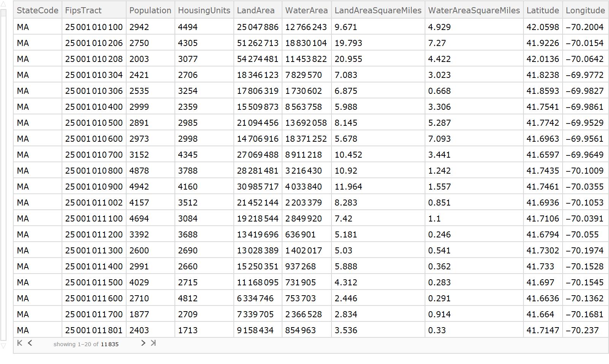Select the Latitude column header

coord(543,10)
